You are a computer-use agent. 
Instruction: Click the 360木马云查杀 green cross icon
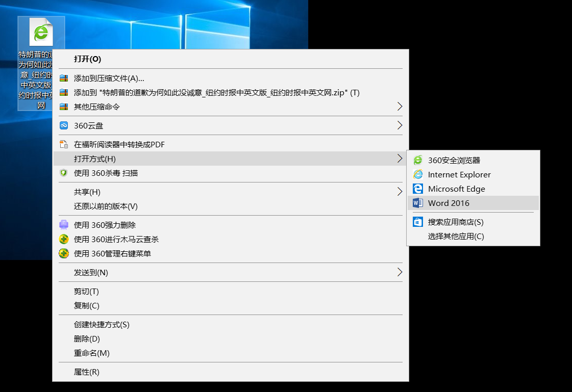click(x=64, y=239)
